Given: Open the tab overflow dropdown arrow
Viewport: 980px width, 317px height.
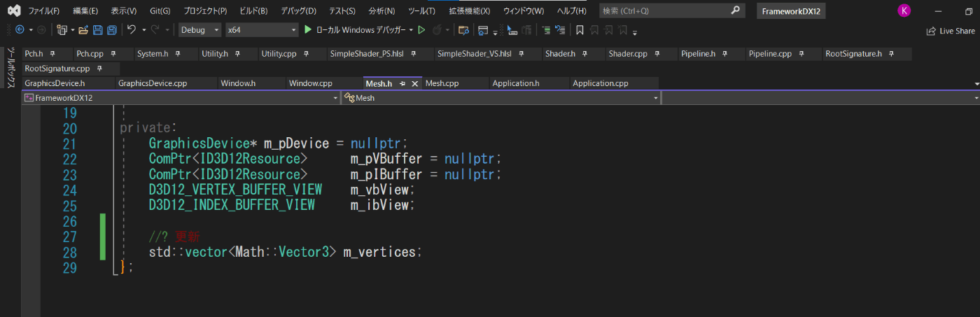Looking at the screenshot, I should tap(976, 84).
